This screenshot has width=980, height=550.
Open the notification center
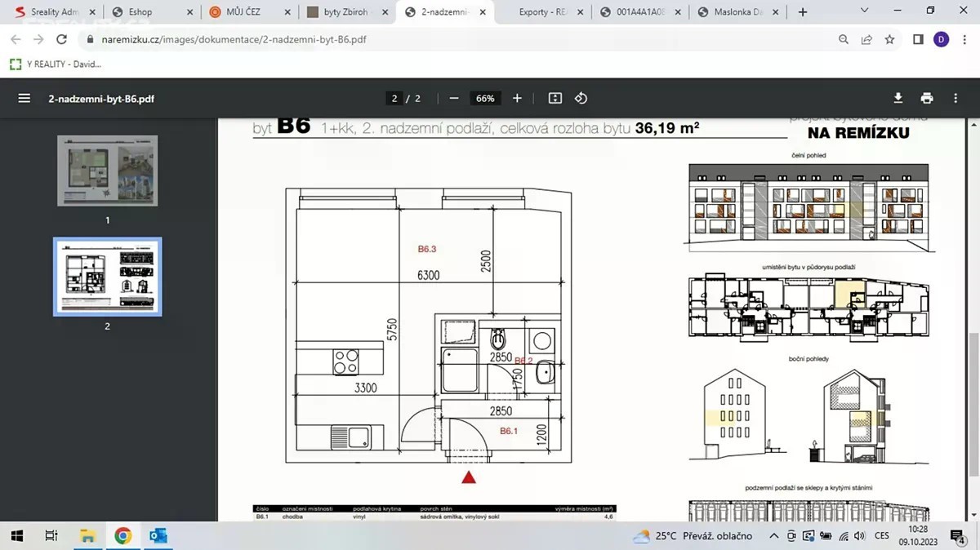click(x=958, y=536)
